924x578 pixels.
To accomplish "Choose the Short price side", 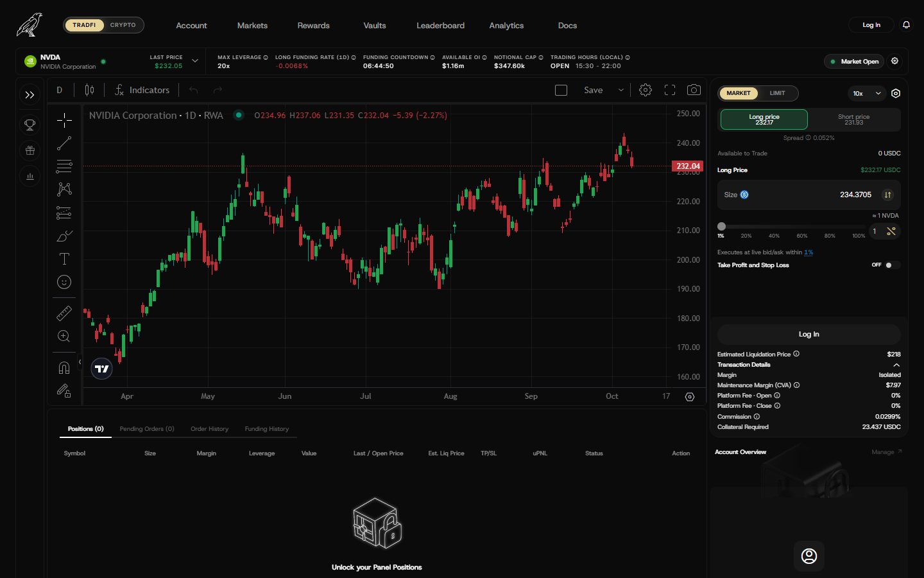I will (x=853, y=119).
